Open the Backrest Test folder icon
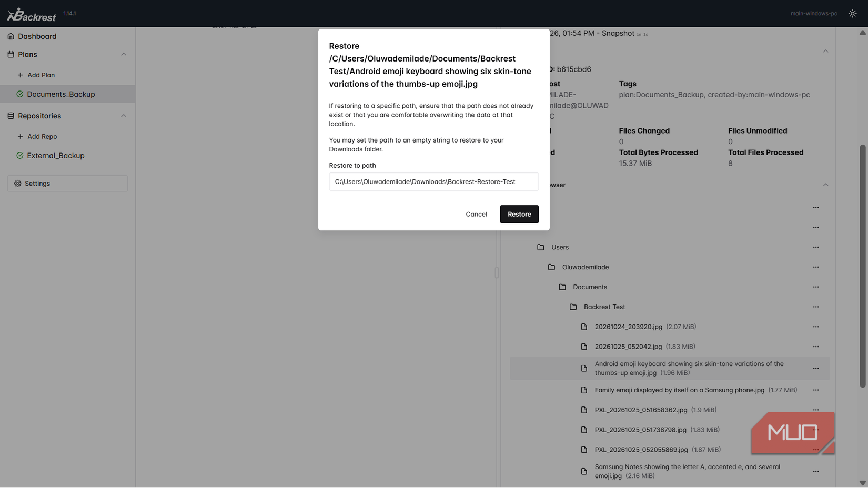Image resolution: width=868 pixels, height=488 pixels. (573, 307)
